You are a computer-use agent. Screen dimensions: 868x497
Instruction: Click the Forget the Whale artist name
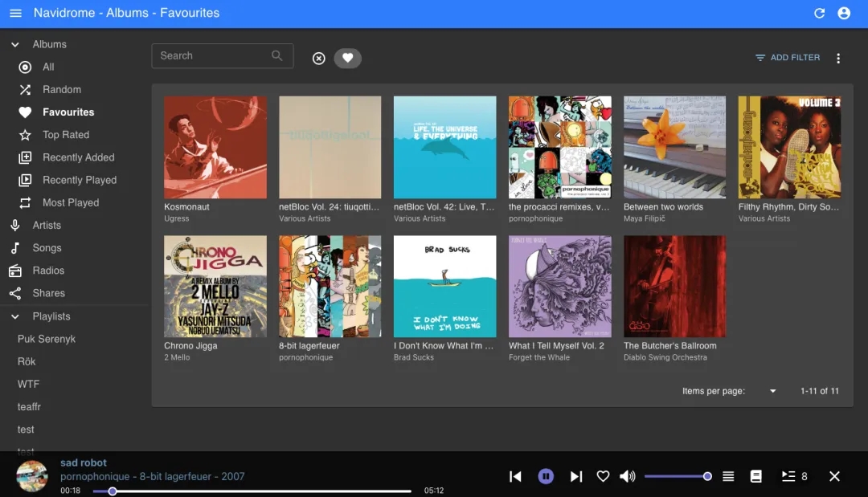(539, 357)
